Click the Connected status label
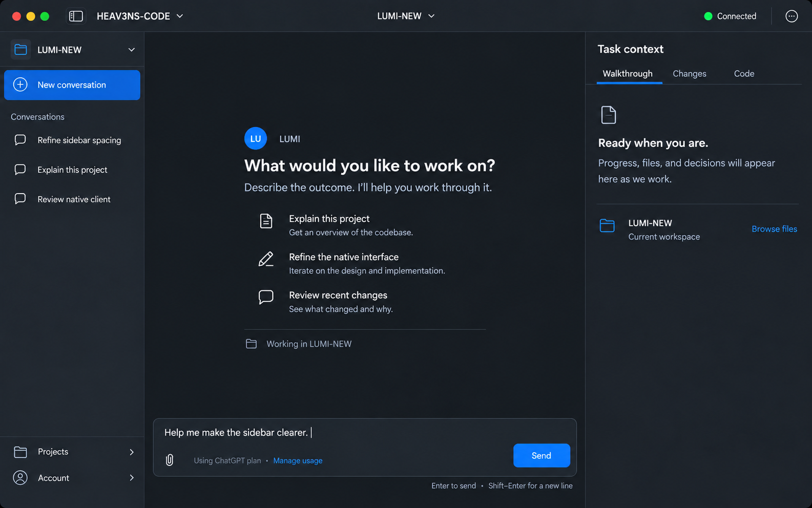The height and width of the screenshot is (508, 812). 737,16
